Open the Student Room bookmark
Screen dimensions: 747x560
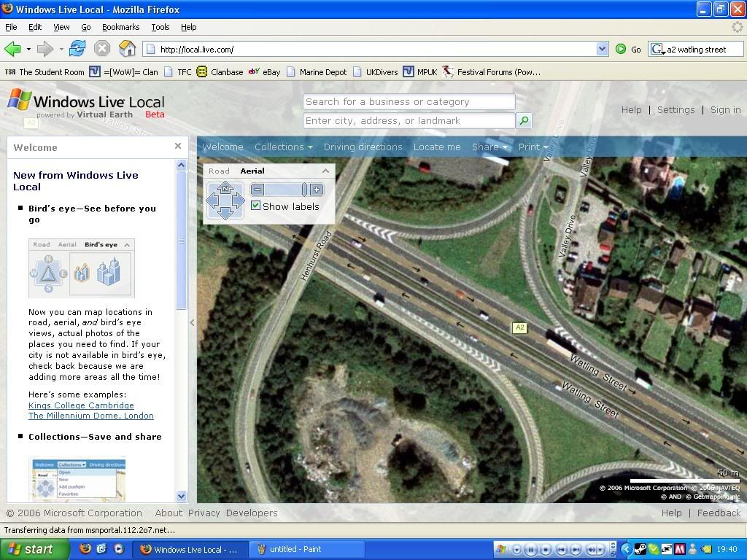point(44,72)
